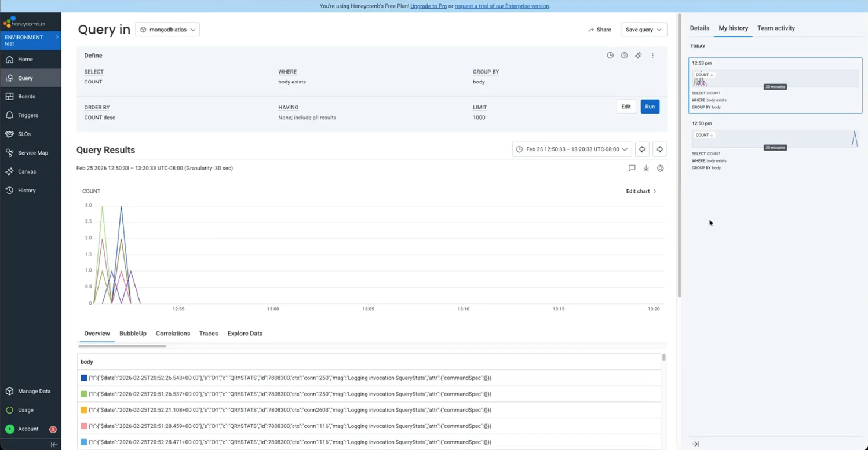Click the SELECT clause value COUNT
Viewport: 868px width, 450px height.
coord(93,82)
